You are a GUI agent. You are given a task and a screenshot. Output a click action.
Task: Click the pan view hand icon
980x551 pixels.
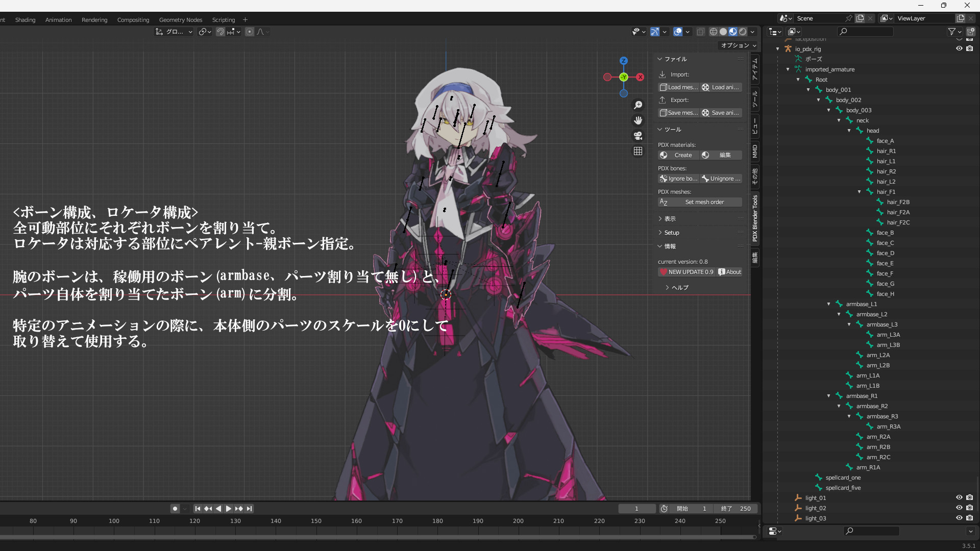click(638, 120)
